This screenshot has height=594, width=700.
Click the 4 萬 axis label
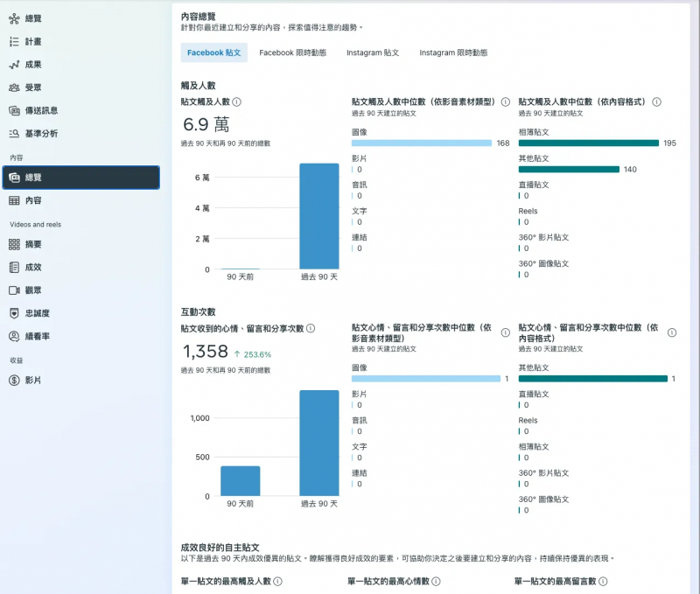202,208
